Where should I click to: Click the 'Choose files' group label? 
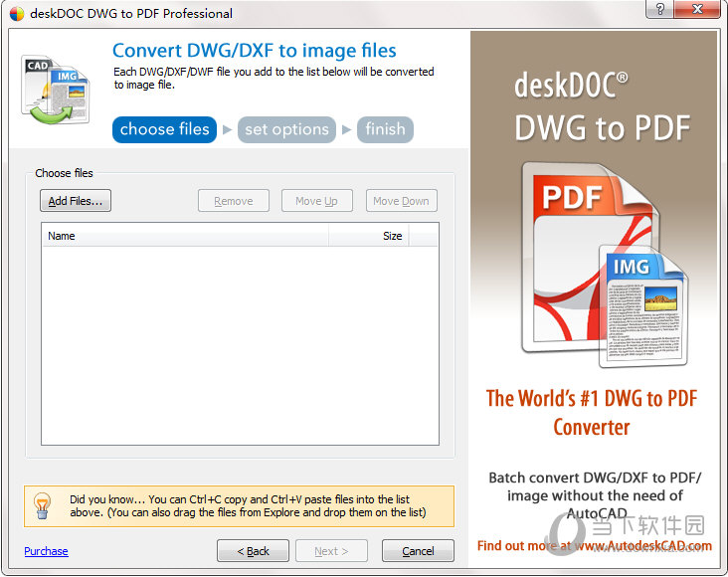pos(64,173)
